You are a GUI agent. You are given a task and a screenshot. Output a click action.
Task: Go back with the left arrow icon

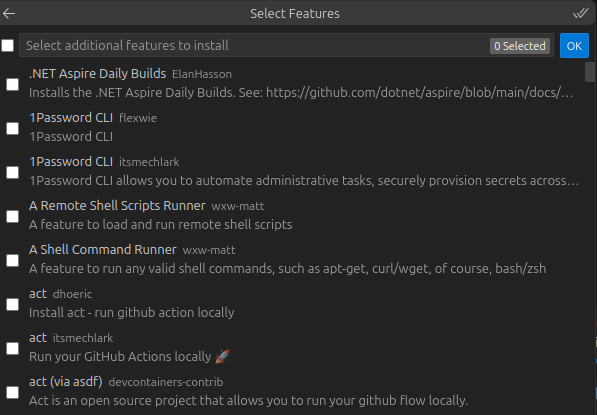coord(9,14)
